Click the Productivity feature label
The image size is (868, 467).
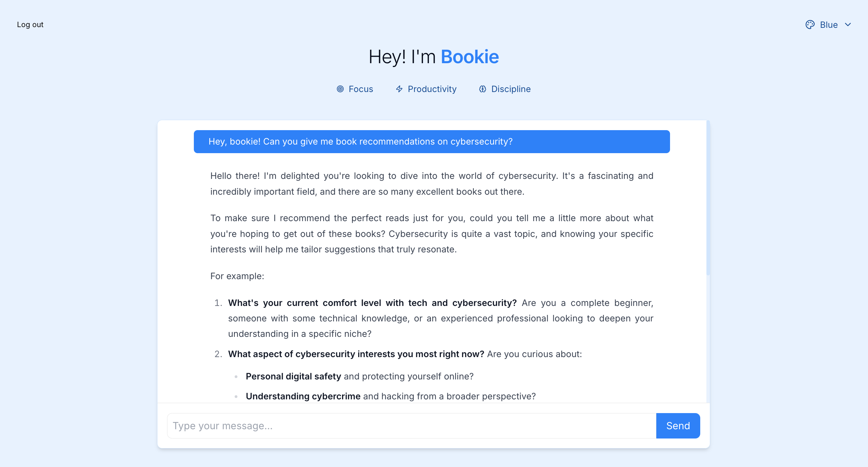(432, 89)
